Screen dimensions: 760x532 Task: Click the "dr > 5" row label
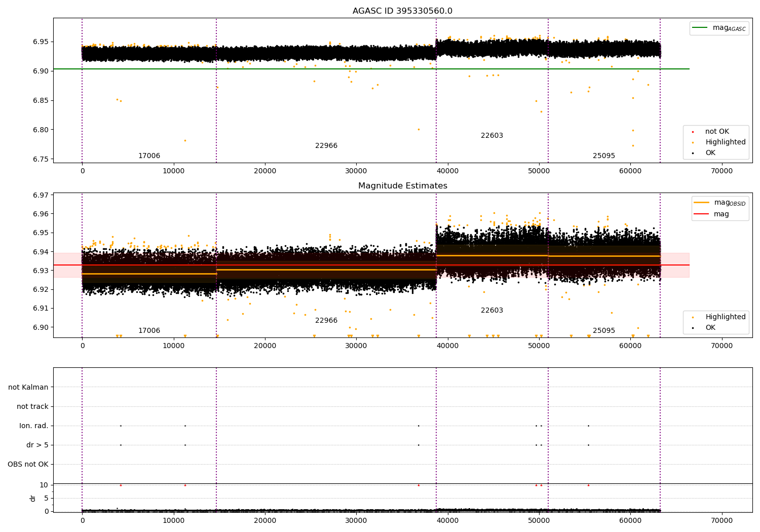tap(37, 445)
